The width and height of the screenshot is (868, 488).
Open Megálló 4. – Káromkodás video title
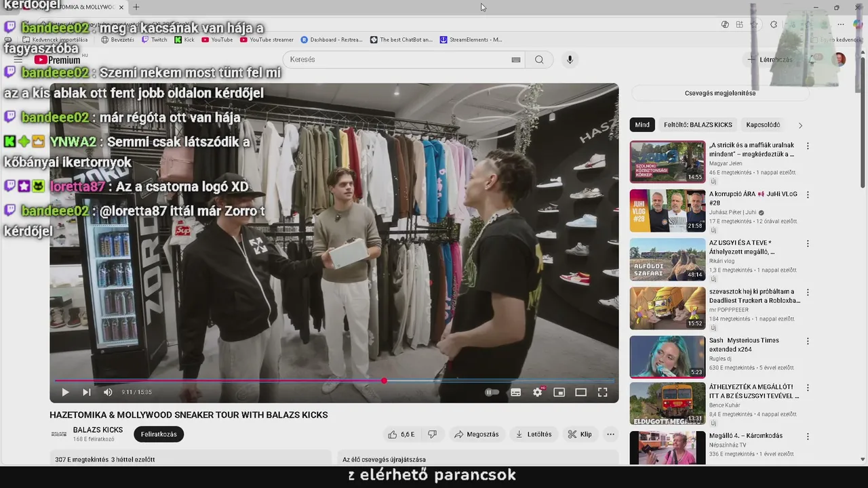point(746,436)
